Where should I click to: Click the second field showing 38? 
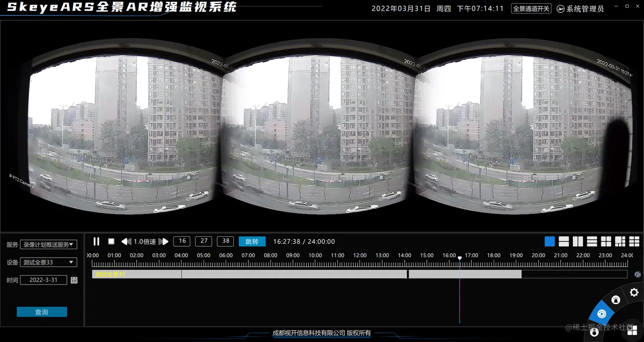point(225,241)
